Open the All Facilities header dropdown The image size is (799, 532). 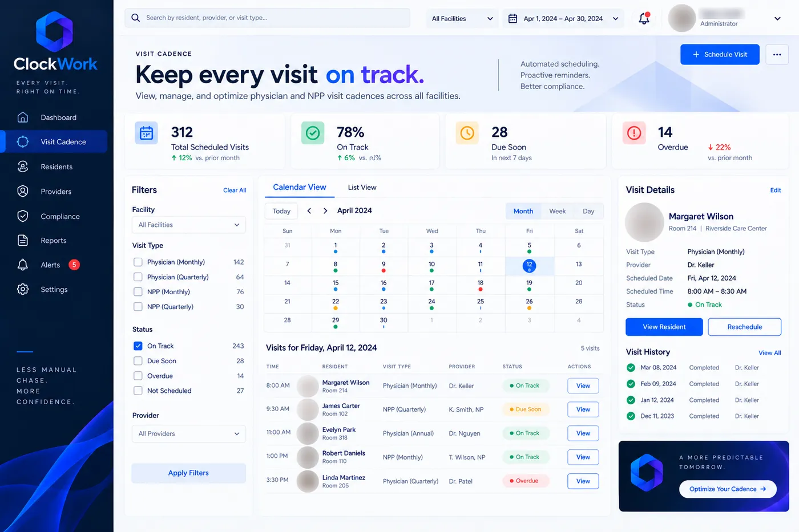coord(462,18)
